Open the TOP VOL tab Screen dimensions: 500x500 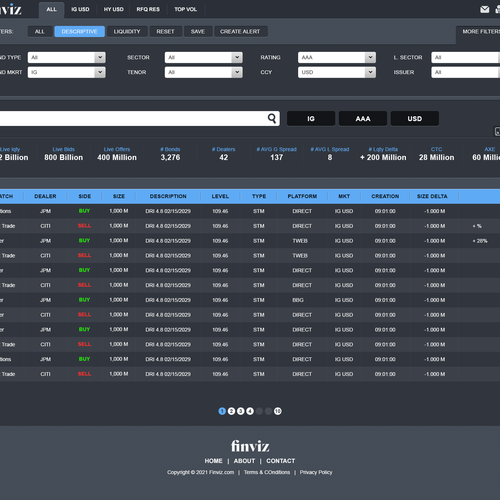[185, 10]
